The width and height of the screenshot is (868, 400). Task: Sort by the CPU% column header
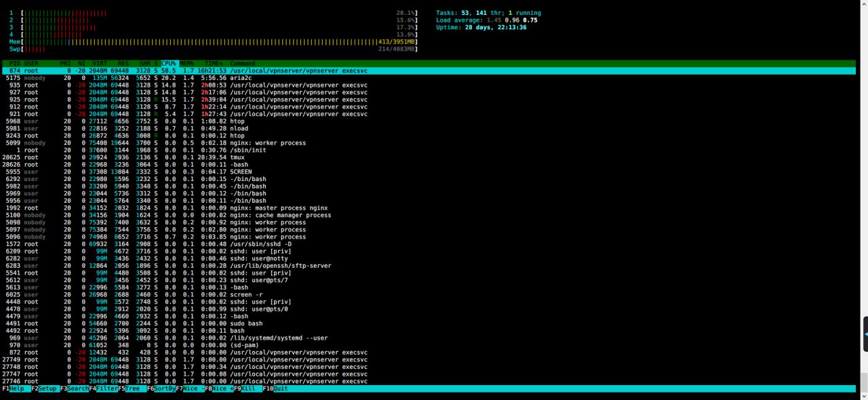point(168,64)
